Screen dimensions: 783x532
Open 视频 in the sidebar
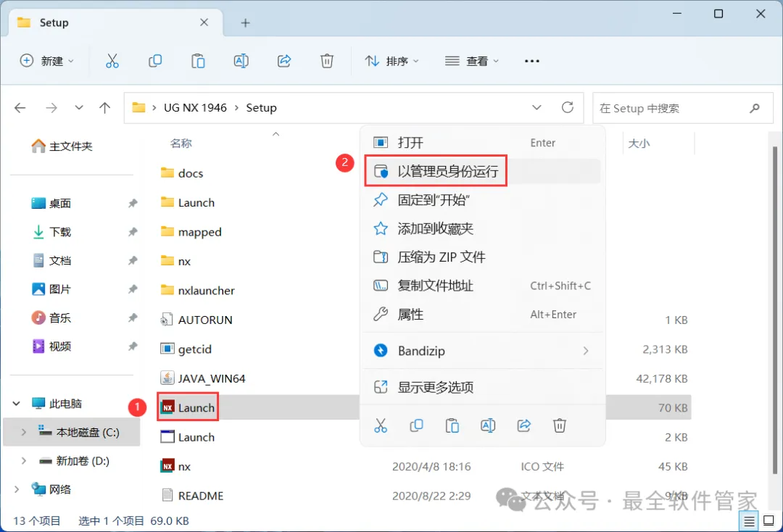point(51,346)
